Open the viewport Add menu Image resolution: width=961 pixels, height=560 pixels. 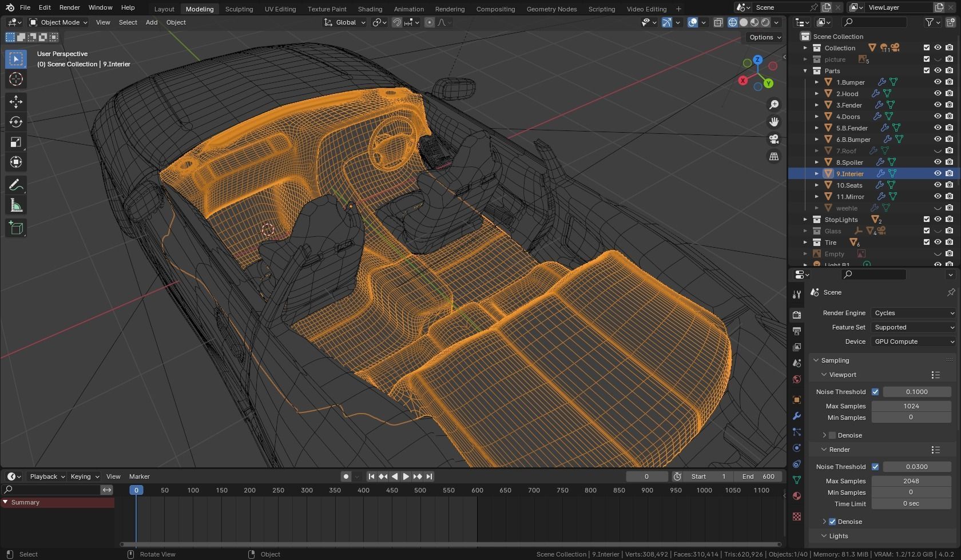pyautogui.click(x=152, y=22)
